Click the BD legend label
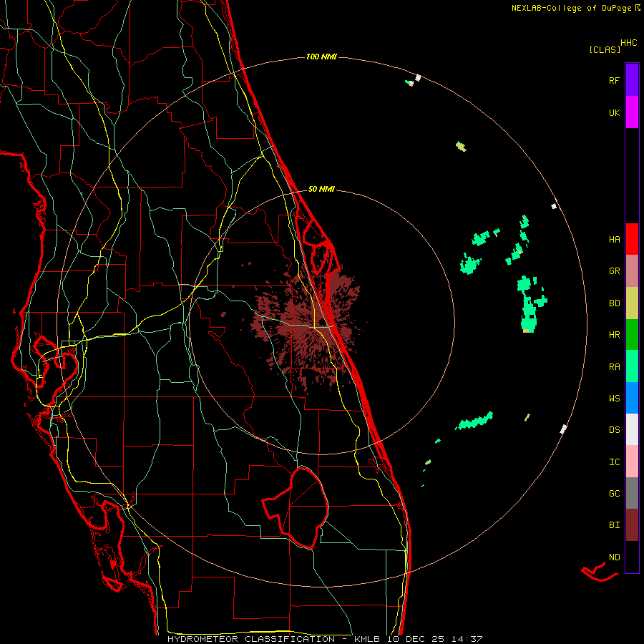 (x=615, y=303)
